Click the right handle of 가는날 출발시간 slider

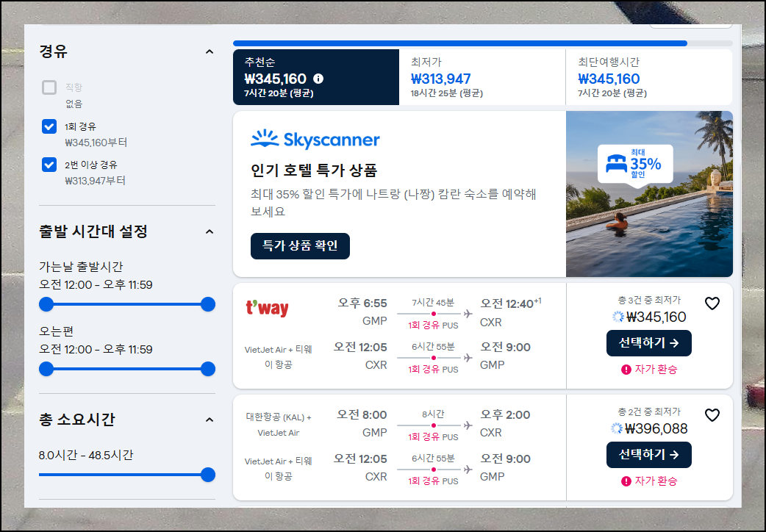pyautogui.click(x=208, y=304)
